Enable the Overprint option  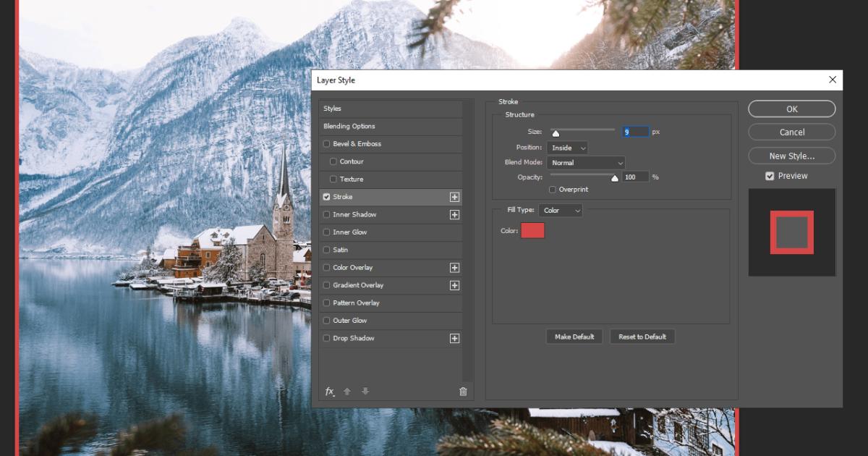(553, 189)
